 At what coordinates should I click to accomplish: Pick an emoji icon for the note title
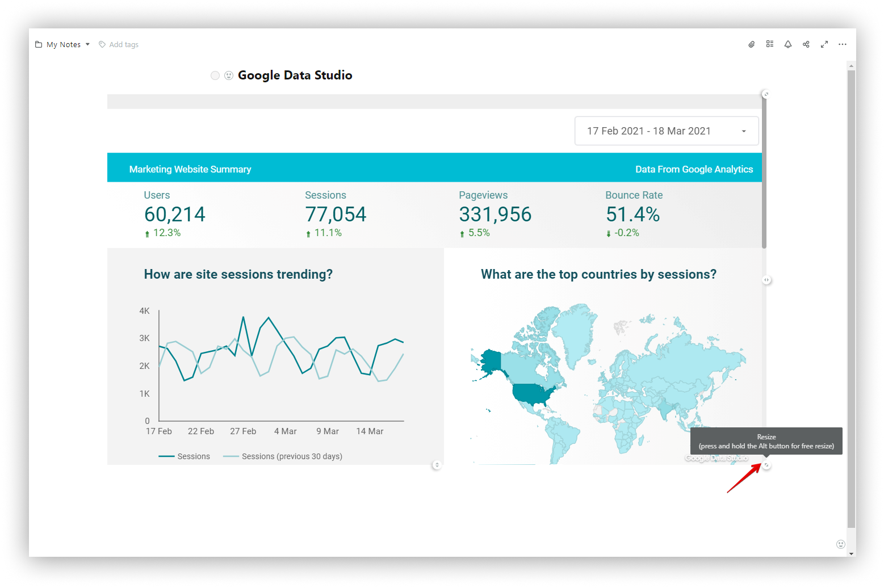(229, 75)
